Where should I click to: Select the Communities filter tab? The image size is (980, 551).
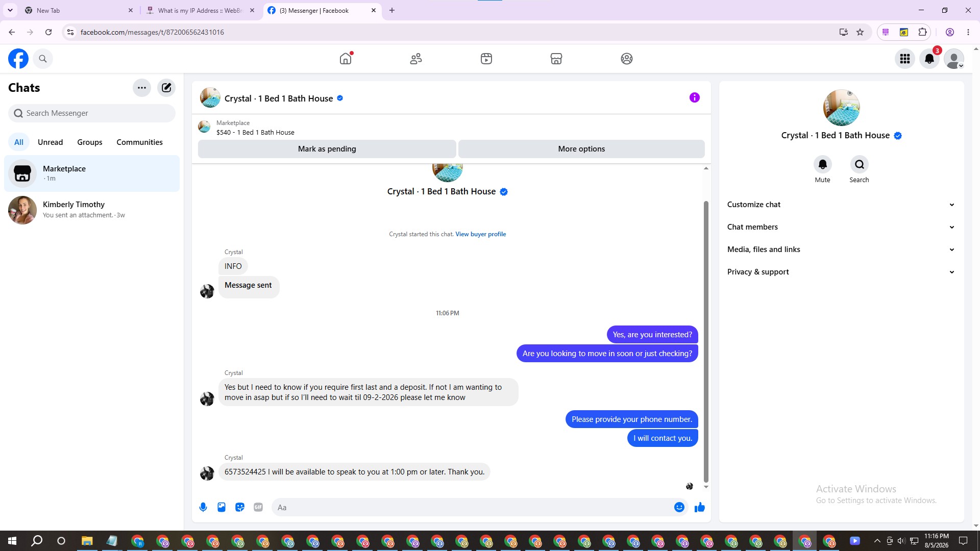140,142
